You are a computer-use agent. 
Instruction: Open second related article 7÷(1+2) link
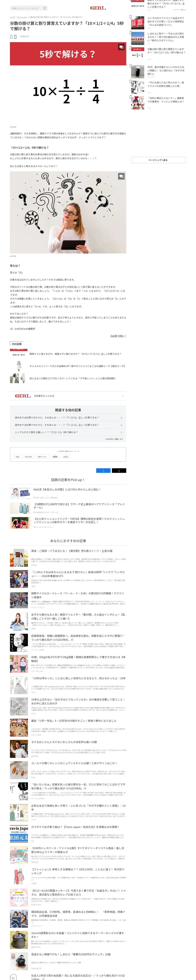[68, 425]
